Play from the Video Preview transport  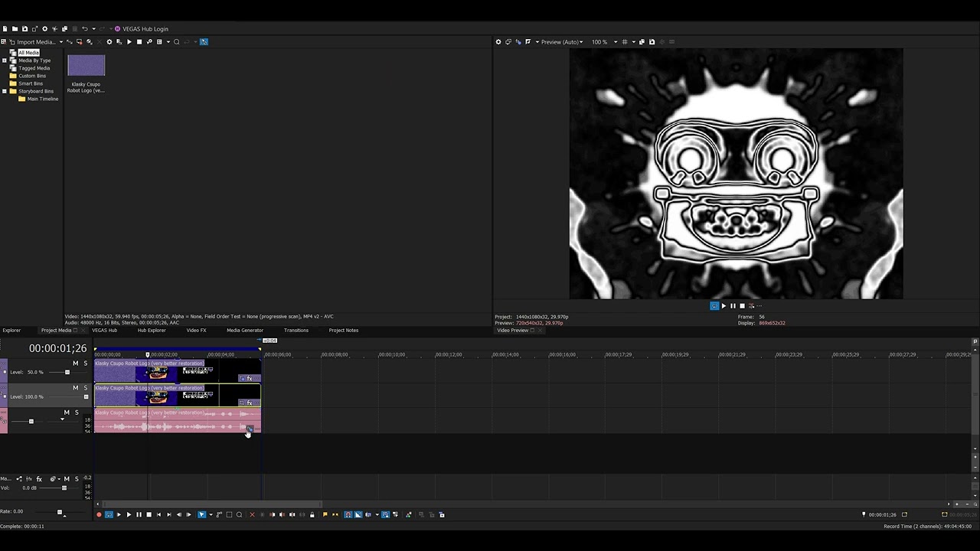[724, 306]
